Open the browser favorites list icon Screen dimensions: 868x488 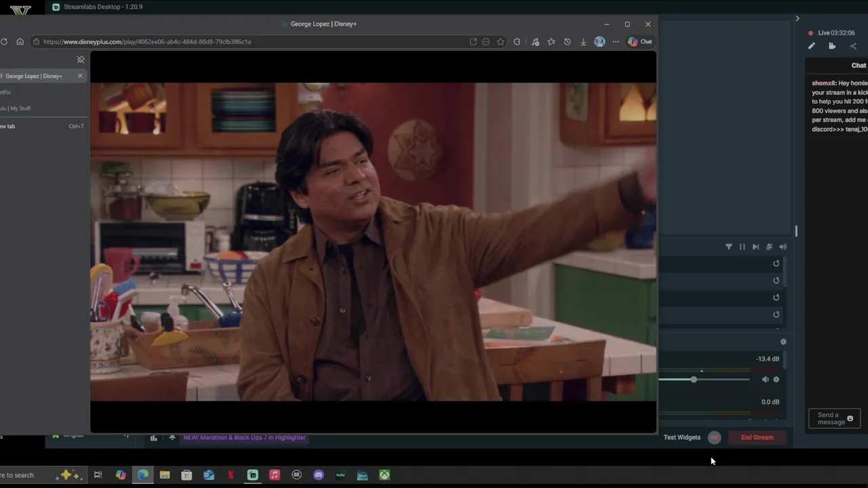point(551,41)
